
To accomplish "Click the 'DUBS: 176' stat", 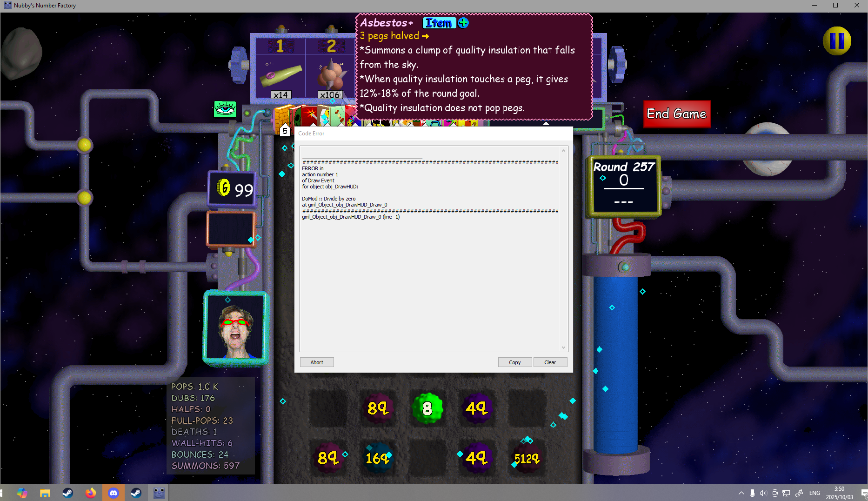I will click(x=193, y=398).
